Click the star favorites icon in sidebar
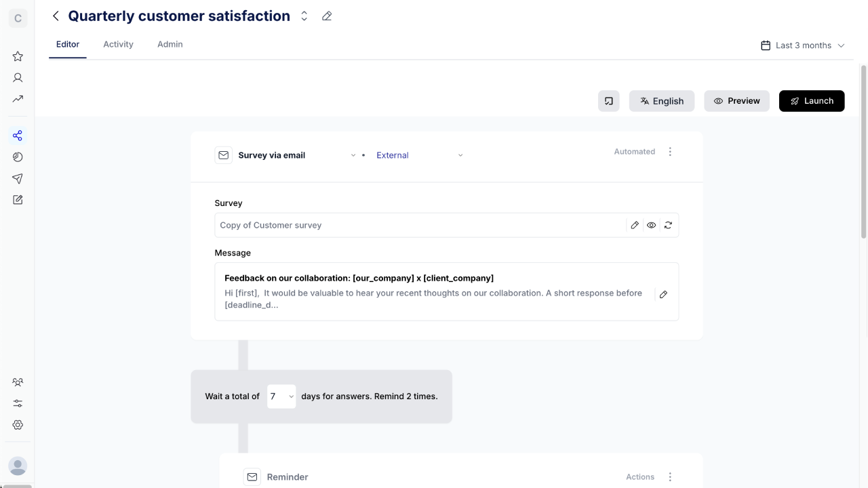 (18, 56)
